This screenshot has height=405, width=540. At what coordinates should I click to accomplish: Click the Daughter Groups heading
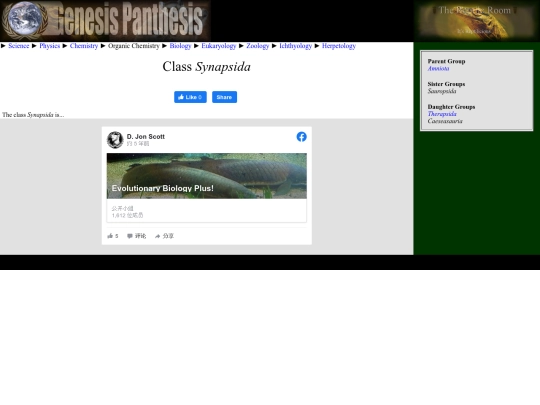[x=451, y=107]
